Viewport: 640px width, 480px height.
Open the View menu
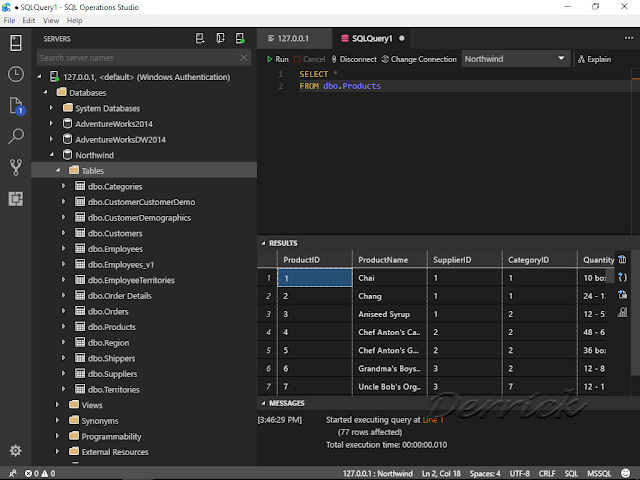51,20
